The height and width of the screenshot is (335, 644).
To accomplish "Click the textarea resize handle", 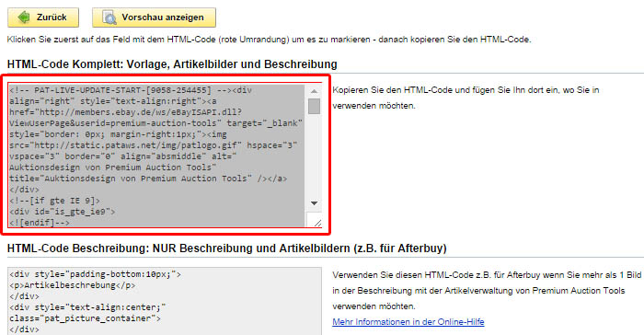I will tap(317, 223).
